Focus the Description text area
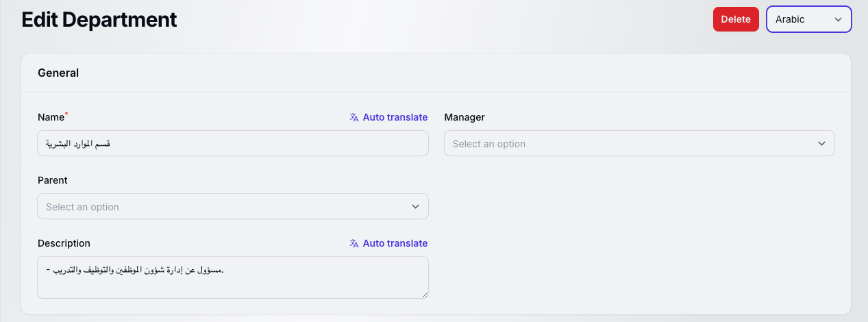The image size is (868, 322). [x=233, y=277]
